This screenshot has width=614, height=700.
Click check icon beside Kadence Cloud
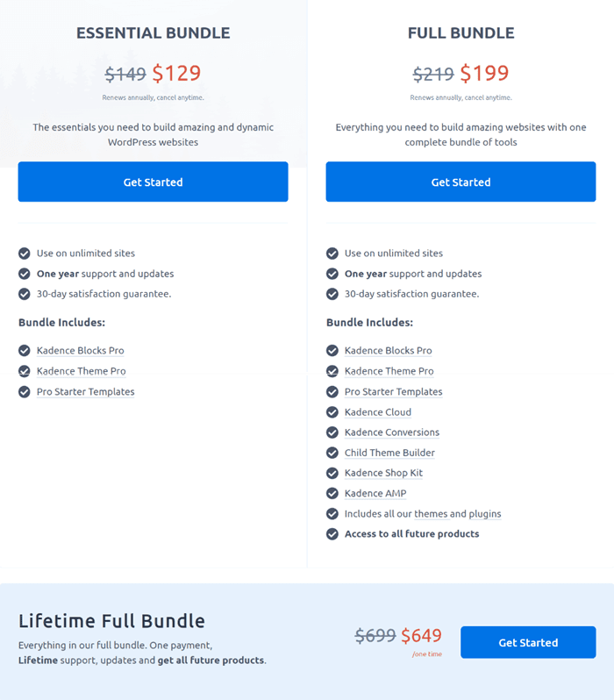[x=332, y=412]
